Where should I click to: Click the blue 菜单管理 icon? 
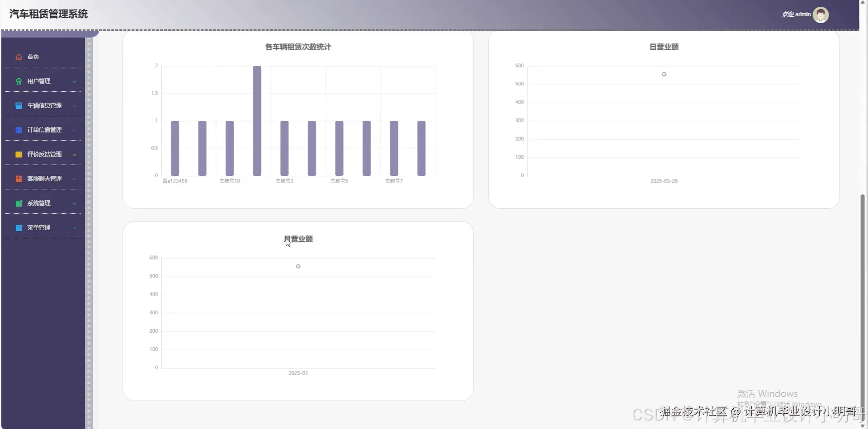click(19, 227)
